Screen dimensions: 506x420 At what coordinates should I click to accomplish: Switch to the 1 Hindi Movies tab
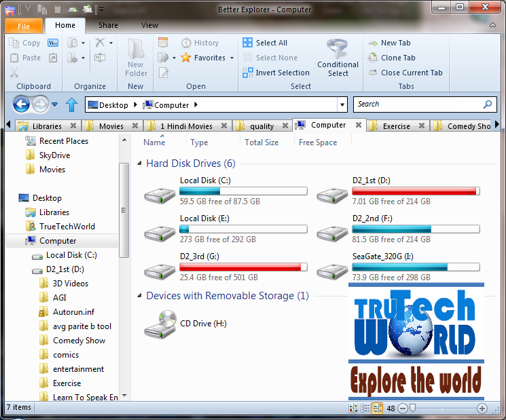[x=186, y=126]
